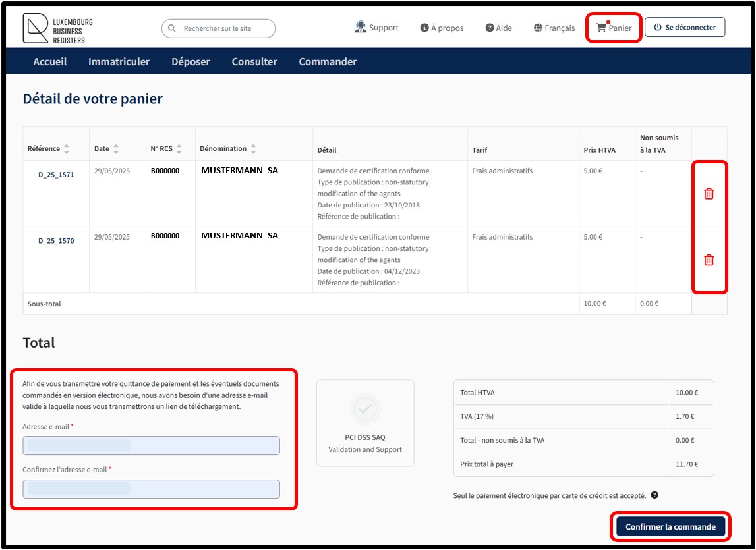Remove order D_25_1570 using trash icon
This screenshot has height=550, width=756.
709,260
